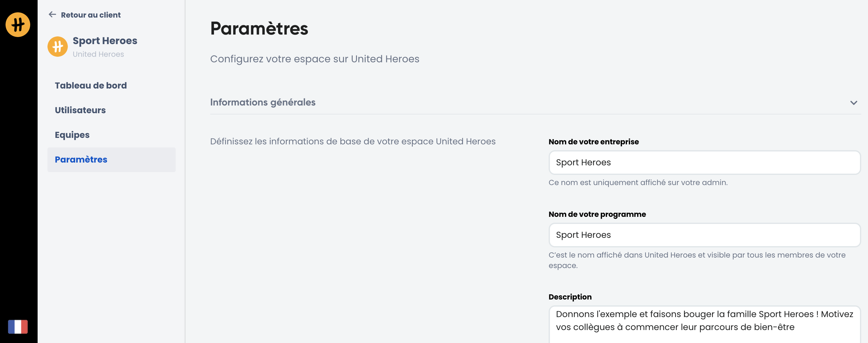
Task: Select the Paramètres sidebar item
Action: click(x=81, y=159)
